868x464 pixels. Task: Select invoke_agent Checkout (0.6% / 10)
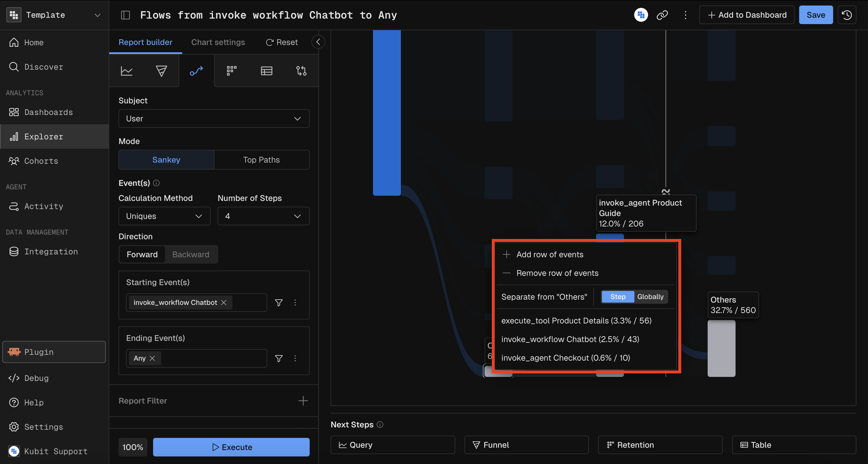coord(586,358)
